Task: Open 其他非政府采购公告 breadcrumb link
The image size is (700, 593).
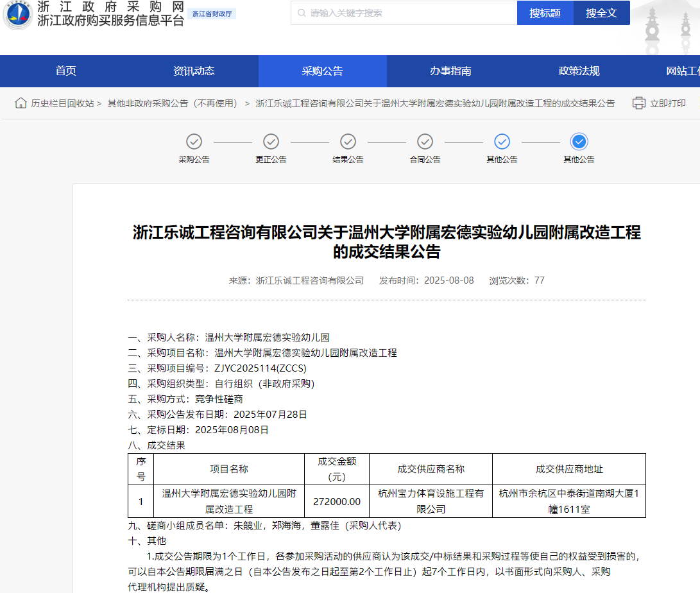Action: (173, 103)
